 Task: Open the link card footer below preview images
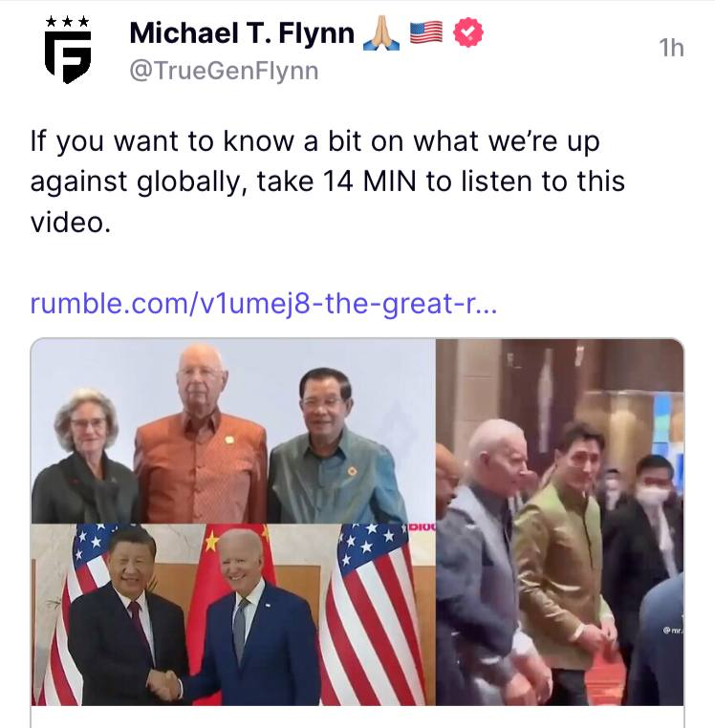tap(357, 717)
